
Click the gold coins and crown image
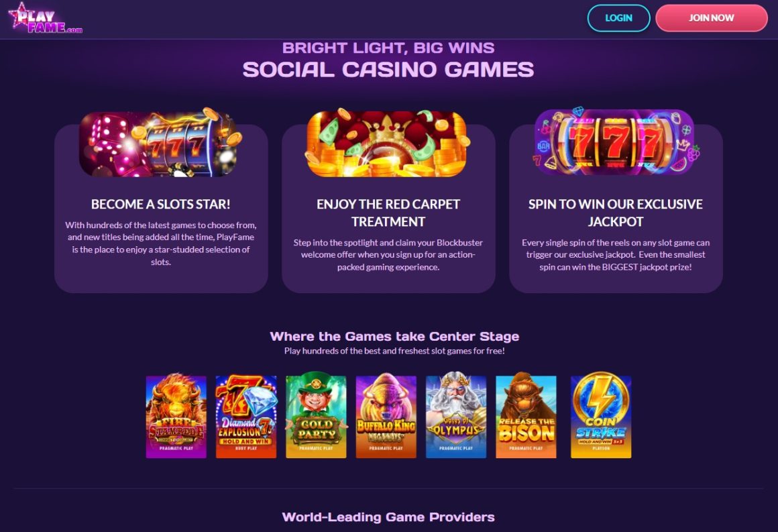click(388, 143)
